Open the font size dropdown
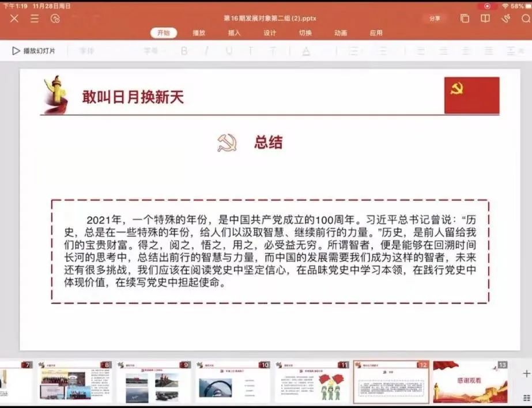The height and width of the screenshot is (408, 532). pos(151,51)
